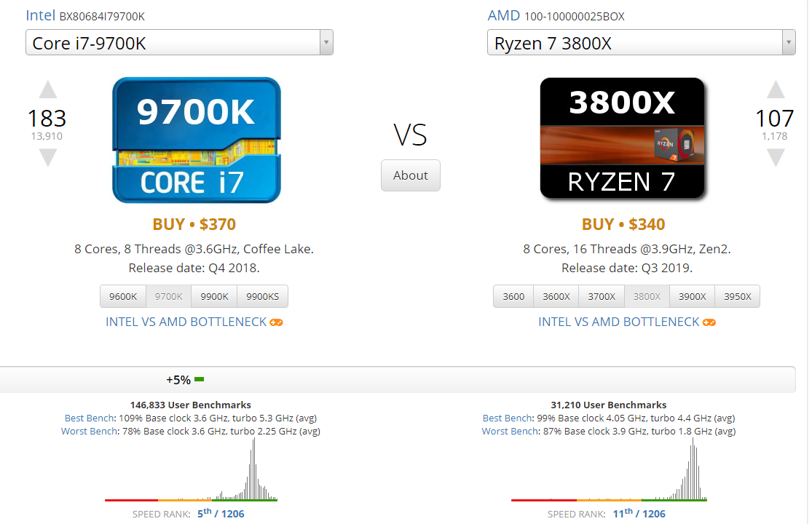Open the Core i7-9700K dropdown
This screenshot has width=812, height=524.
(179, 42)
